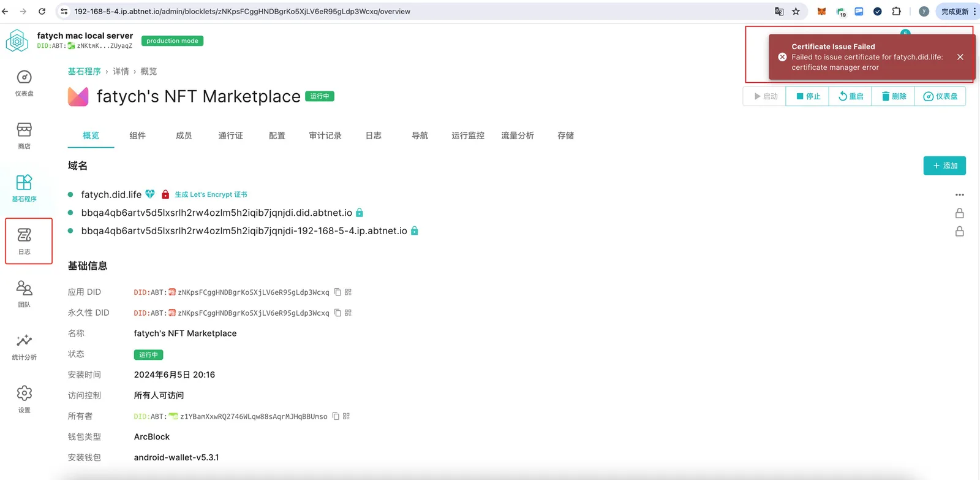Click the android-wallet-v5.3.1 value
980x480 pixels.
tap(176, 457)
